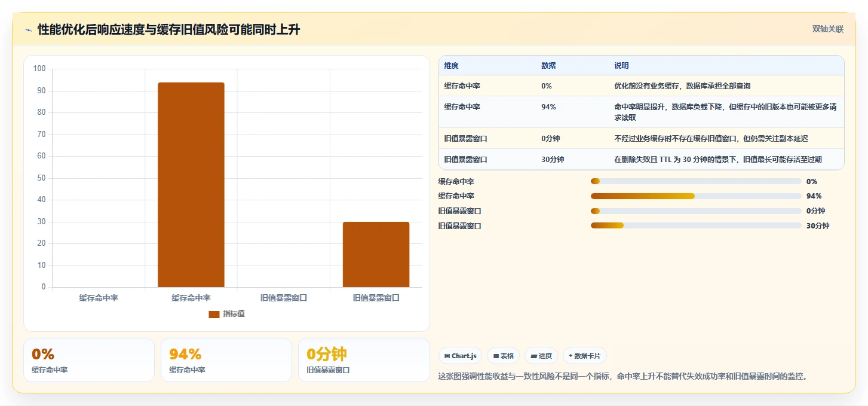Click the description starting 在删除失败且 TTL

click(x=718, y=160)
